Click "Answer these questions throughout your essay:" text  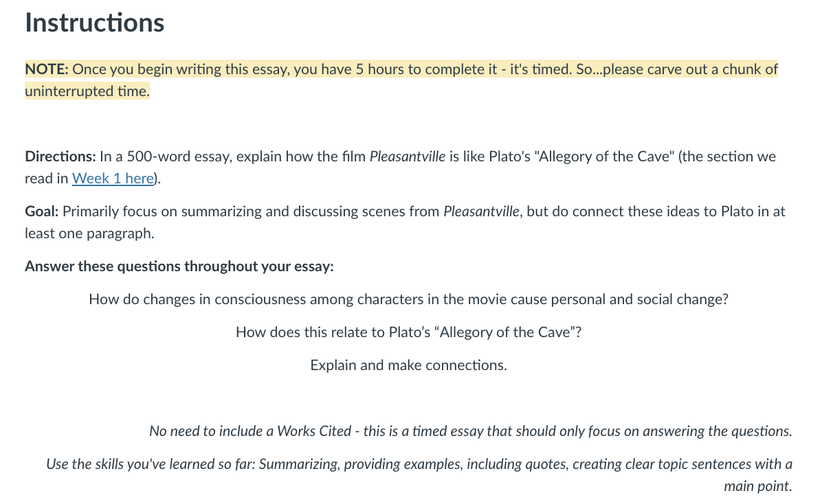179,266
